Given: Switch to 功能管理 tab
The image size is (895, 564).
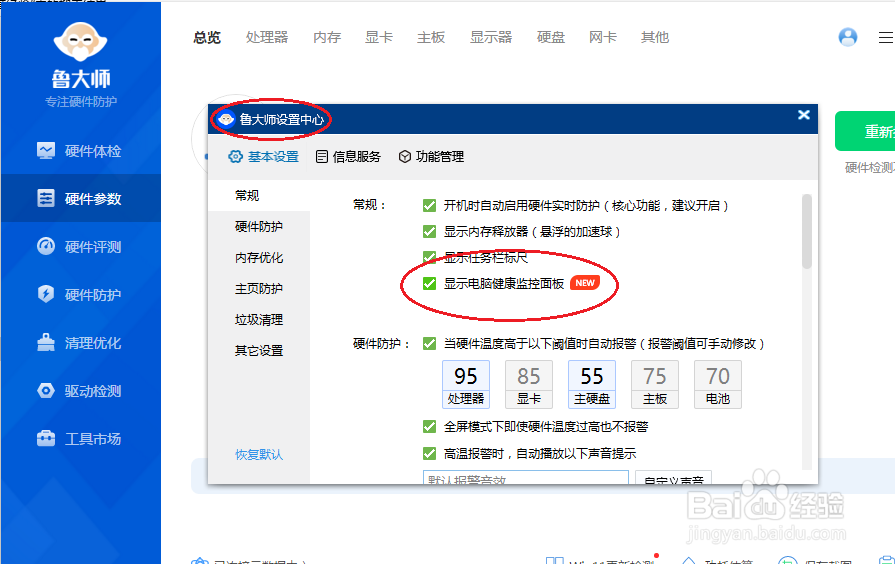Looking at the screenshot, I should [431, 156].
